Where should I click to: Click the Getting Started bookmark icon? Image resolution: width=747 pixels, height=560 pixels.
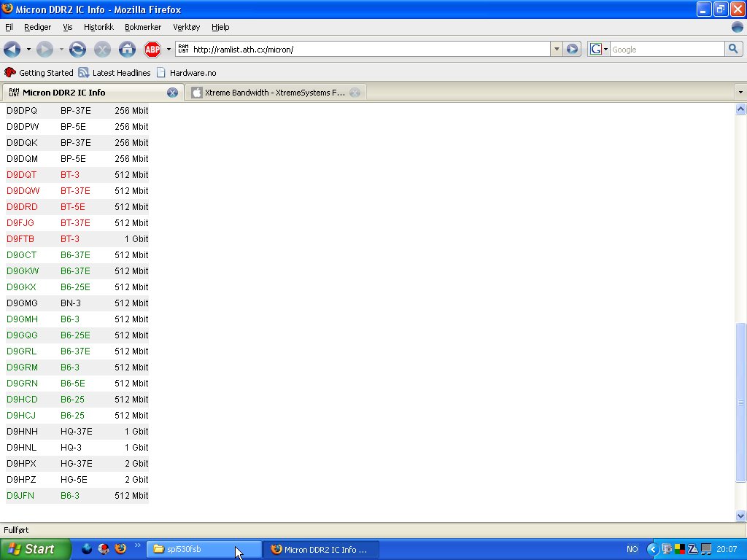coord(10,72)
